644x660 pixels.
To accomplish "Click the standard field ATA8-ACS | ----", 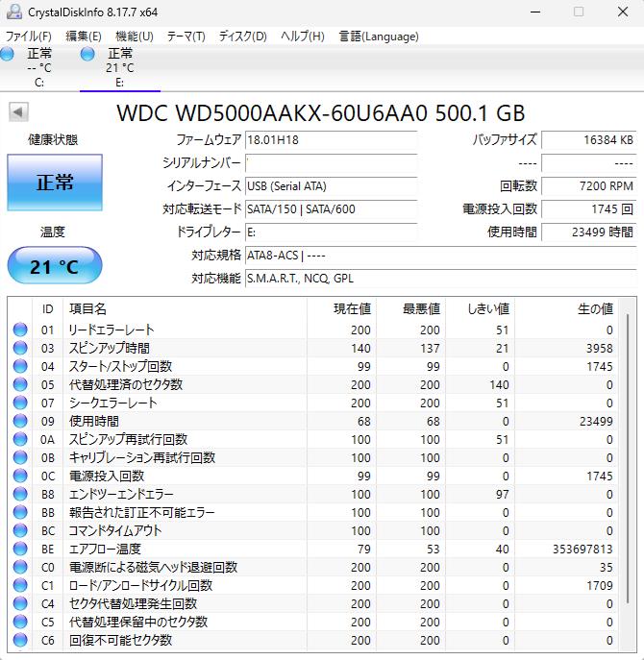I will pos(440,256).
